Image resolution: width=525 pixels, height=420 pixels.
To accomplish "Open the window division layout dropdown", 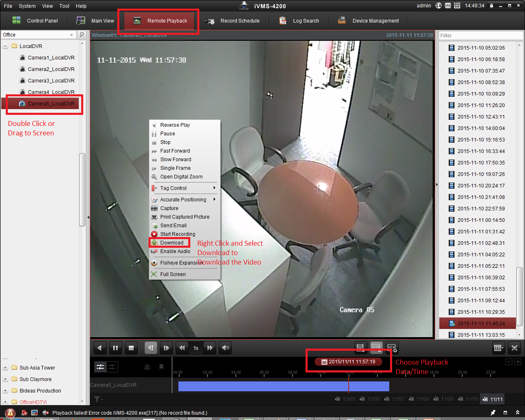I will point(499,348).
